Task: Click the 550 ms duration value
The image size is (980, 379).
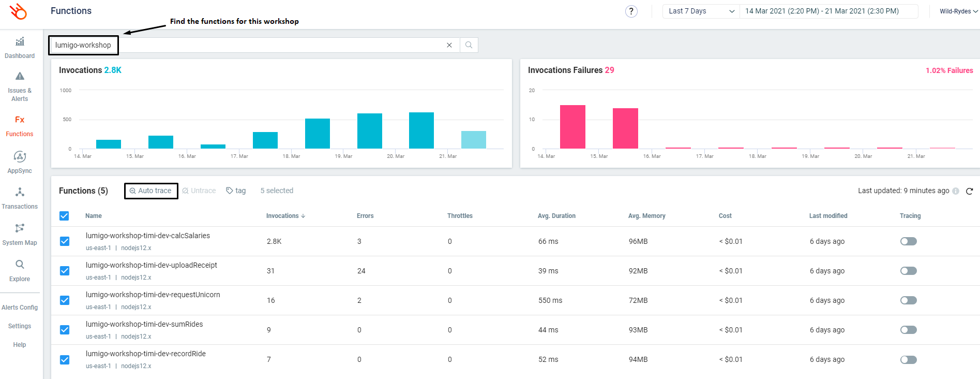Action: [550, 300]
